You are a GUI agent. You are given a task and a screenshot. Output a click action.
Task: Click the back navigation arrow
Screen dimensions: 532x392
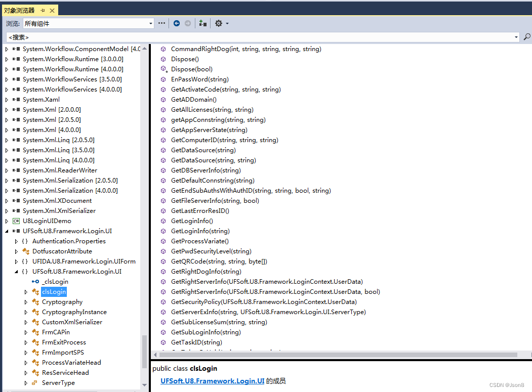tap(177, 23)
